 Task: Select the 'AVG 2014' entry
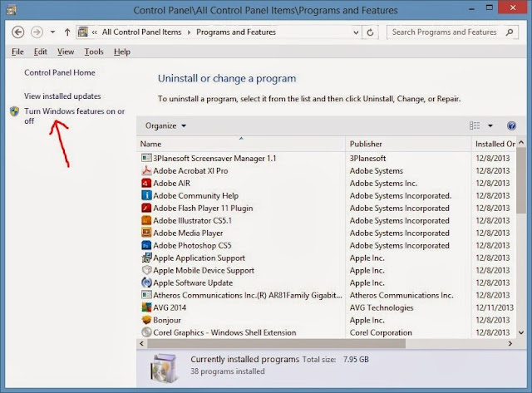coord(170,308)
